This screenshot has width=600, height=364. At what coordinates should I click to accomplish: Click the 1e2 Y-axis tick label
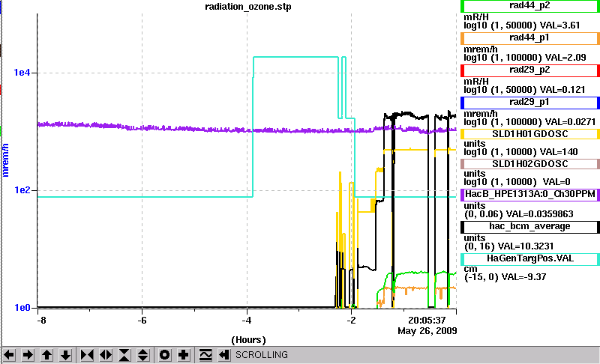[22, 189]
